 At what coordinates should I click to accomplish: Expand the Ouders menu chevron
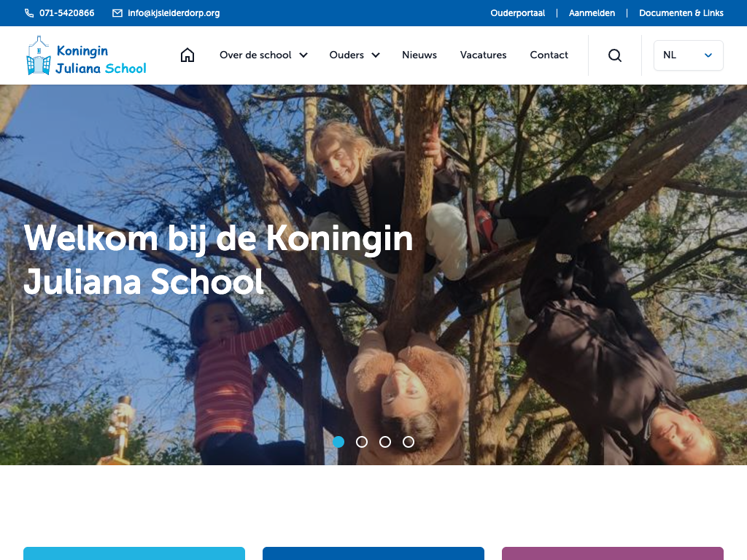[376, 55]
